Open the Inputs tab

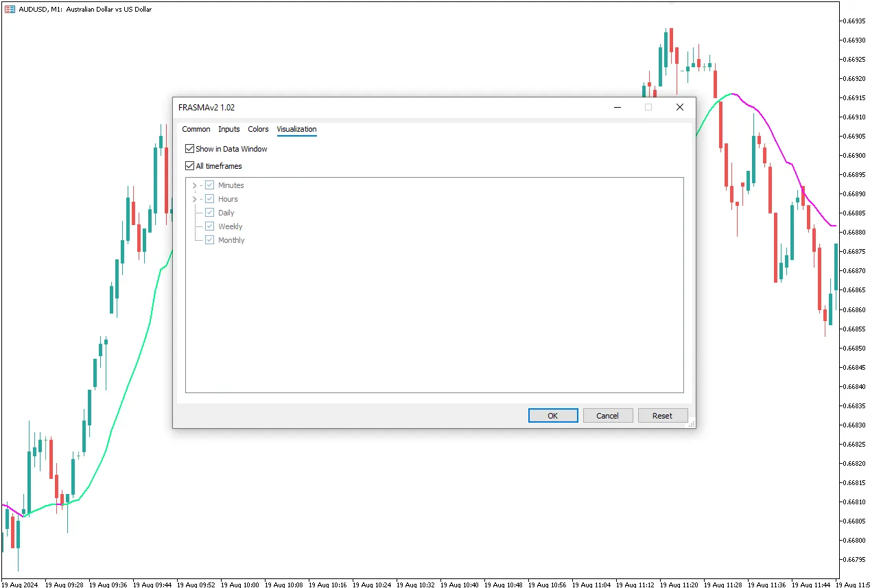(x=229, y=129)
